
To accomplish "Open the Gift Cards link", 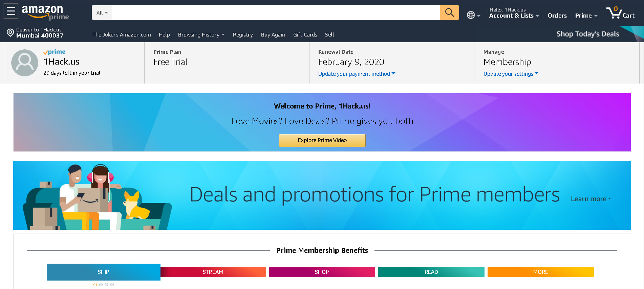I will [305, 35].
